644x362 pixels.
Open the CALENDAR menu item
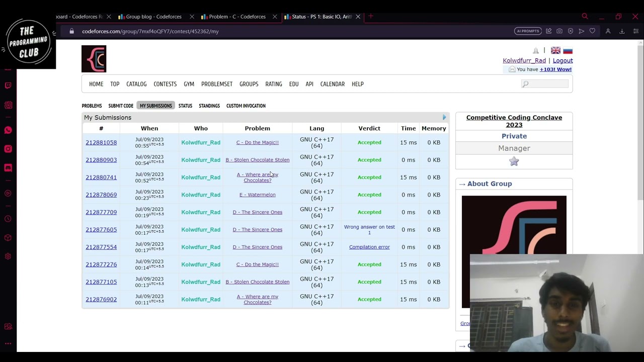pos(333,84)
